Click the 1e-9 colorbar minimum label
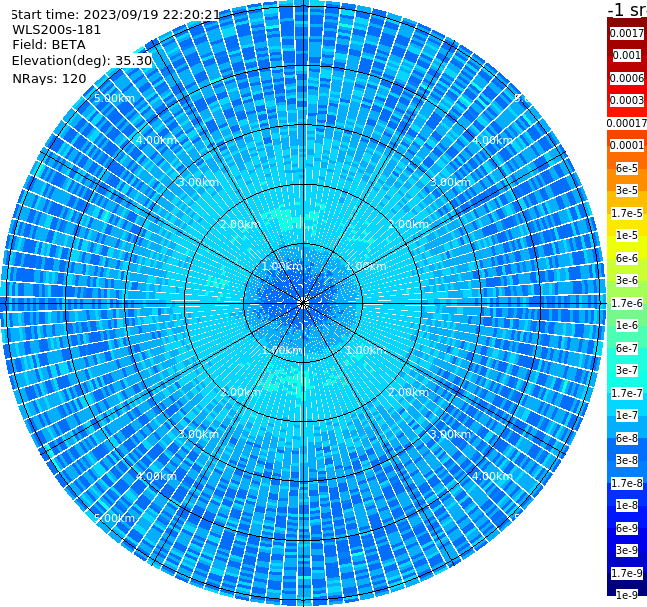This screenshot has height=607, width=647. pyautogui.click(x=627, y=595)
